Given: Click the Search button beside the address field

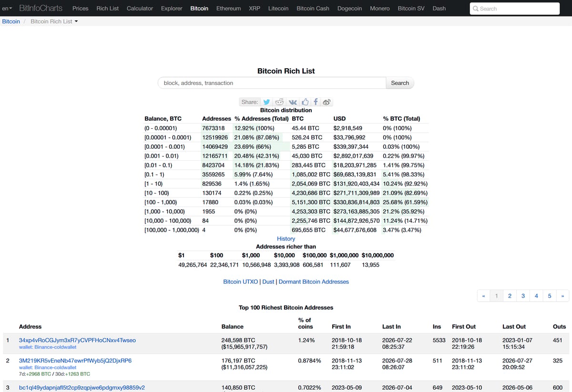Looking at the screenshot, I should click(400, 83).
